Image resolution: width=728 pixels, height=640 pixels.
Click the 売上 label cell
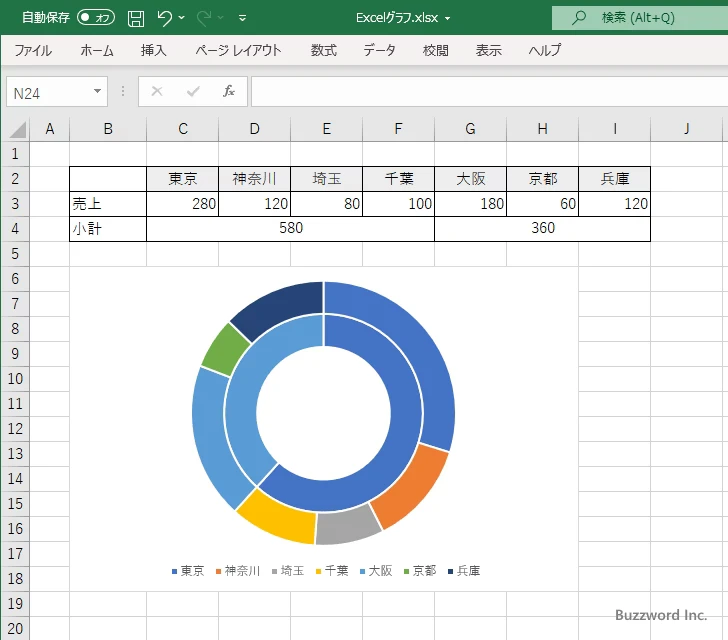[x=108, y=204]
